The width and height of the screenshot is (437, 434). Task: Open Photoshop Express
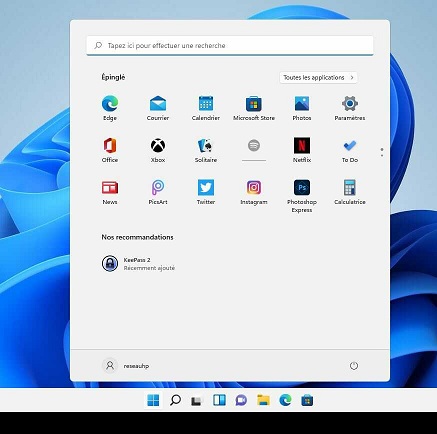point(302,196)
